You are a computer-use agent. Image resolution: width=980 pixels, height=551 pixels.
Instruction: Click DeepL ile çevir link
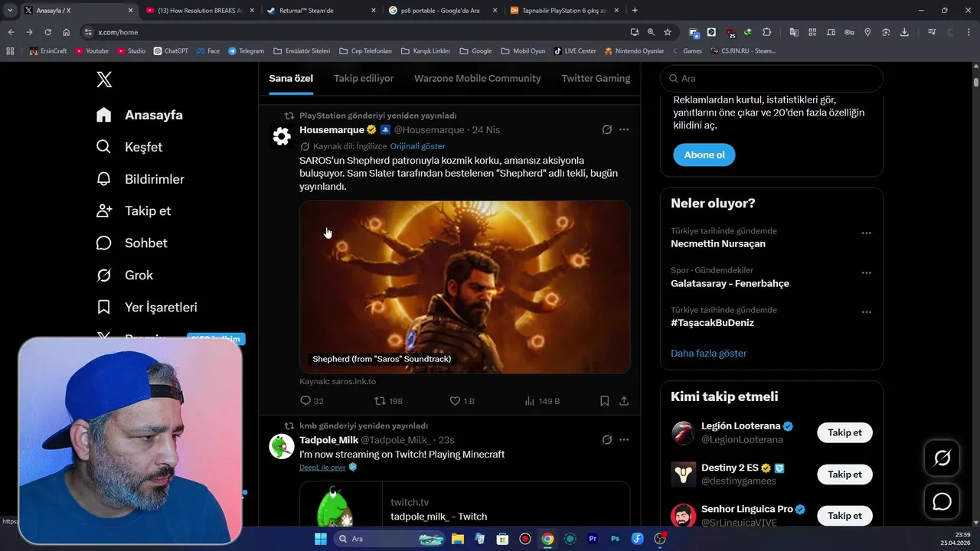click(x=322, y=468)
